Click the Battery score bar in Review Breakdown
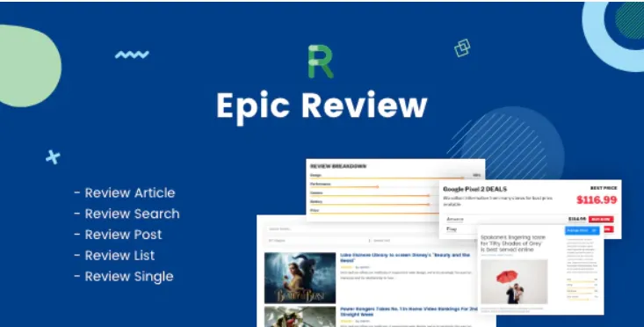Image resolution: width=644 pixels, height=327 pixels. [x=370, y=204]
